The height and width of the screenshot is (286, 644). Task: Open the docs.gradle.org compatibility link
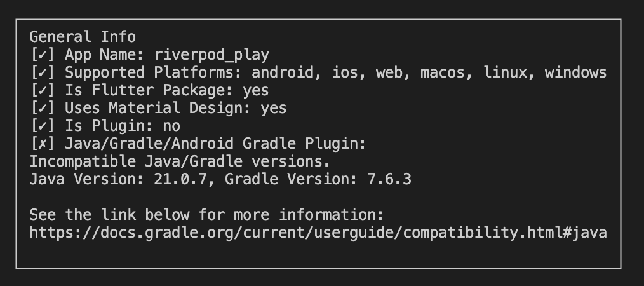(318, 233)
